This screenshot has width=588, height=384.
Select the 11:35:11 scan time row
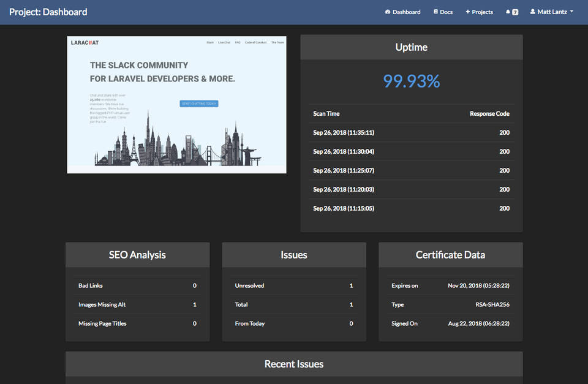411,132
